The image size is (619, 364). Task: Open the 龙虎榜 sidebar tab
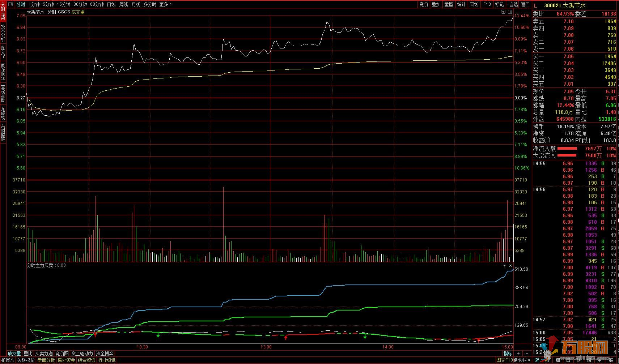(x=3, y=113)
